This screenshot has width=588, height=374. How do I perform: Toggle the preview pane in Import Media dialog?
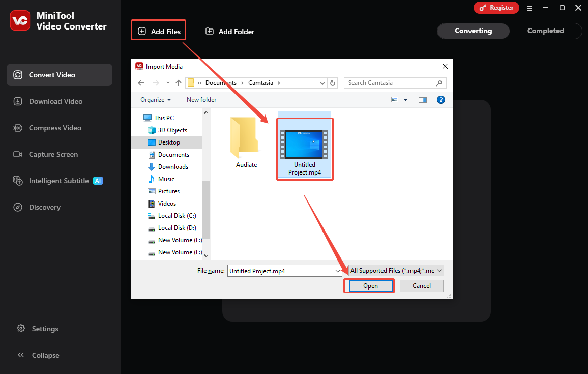click(x=423, y=99)
